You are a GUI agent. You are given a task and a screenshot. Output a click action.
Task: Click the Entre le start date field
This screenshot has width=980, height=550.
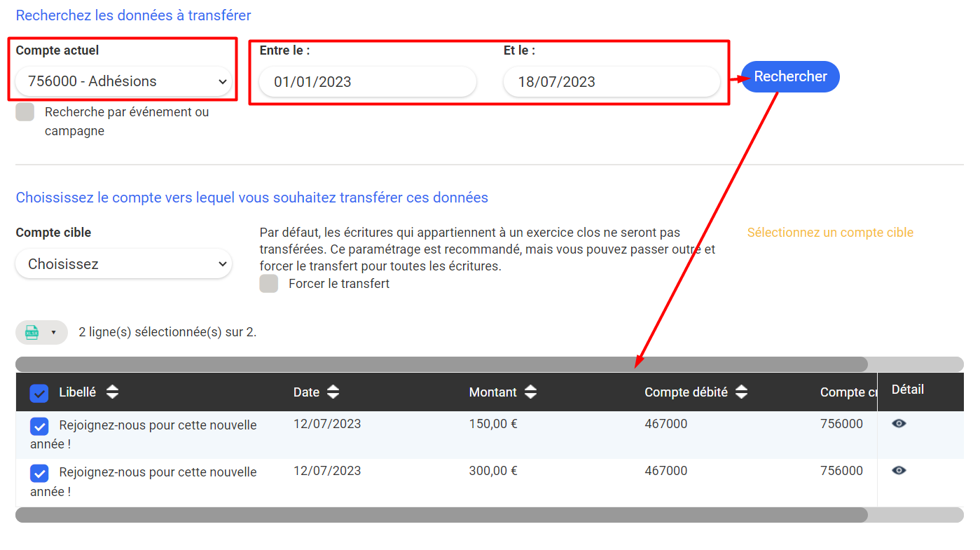[x=367, y=82]
